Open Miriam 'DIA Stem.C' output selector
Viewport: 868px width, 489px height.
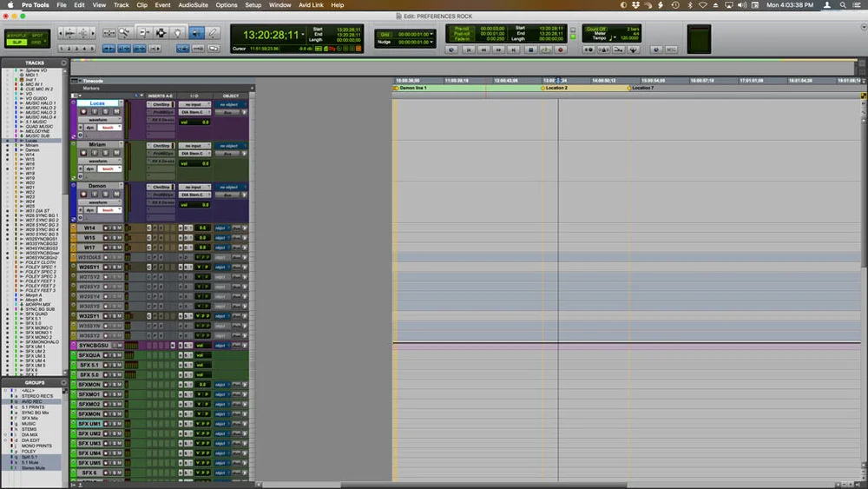[194, 154]
